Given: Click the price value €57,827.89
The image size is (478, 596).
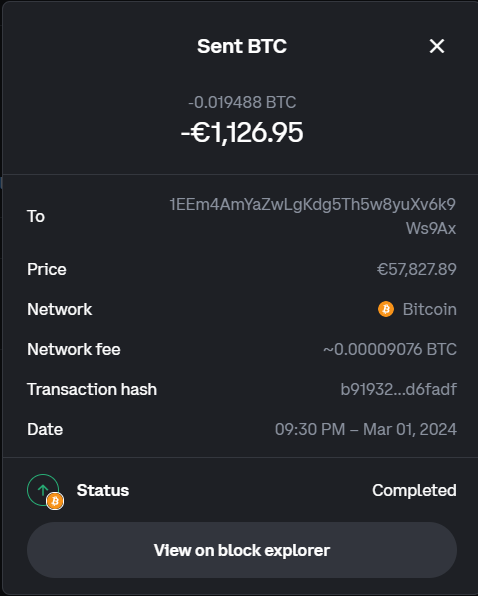Looking at the screenshot, I should (x=416, y=269).
